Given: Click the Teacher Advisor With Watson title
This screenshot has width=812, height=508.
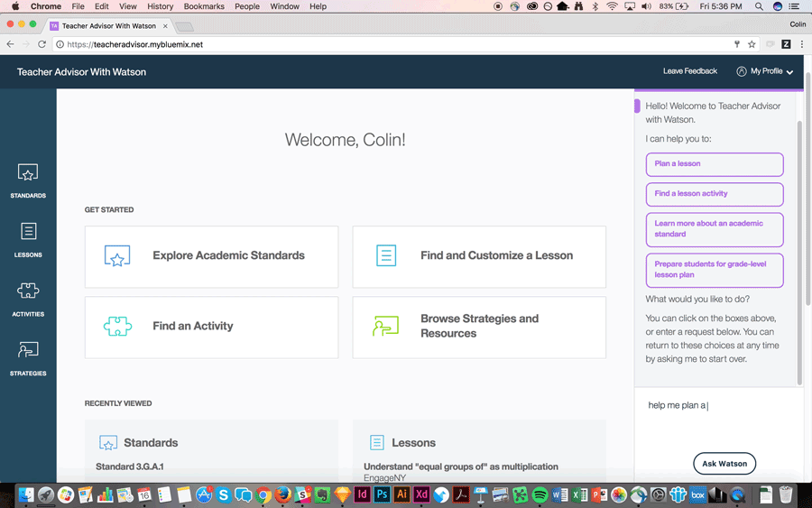Looking at the screenshot, I should [x=81, y=72].
